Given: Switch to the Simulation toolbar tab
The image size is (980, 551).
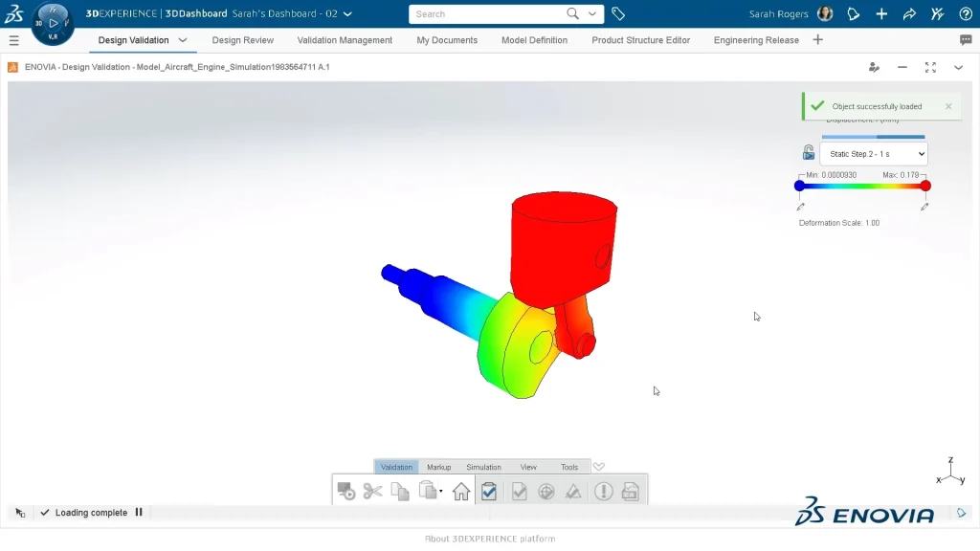Looking at the screenshot, I should (x=483, y=467).
